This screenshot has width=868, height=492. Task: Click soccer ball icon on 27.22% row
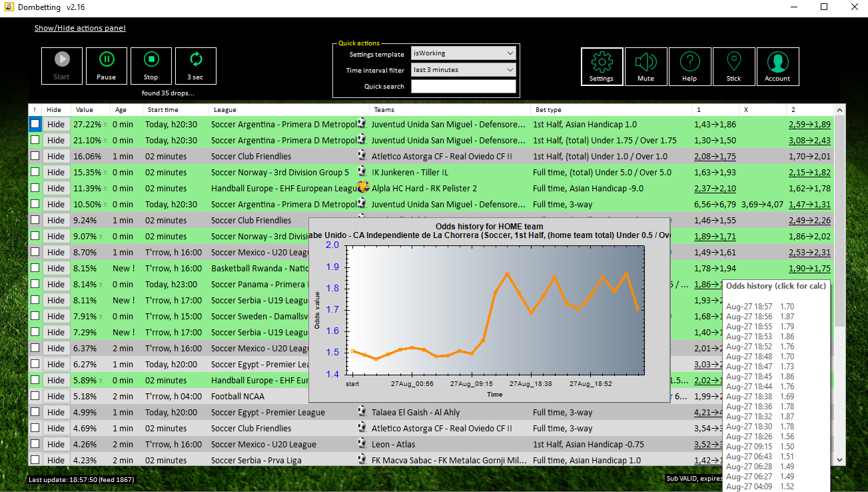coord(362,123)
